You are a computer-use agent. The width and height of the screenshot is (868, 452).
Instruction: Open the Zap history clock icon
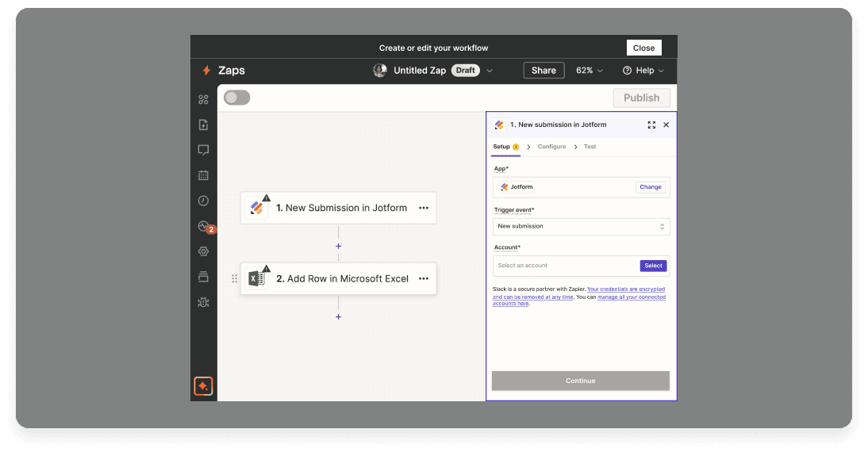[203, 201]
